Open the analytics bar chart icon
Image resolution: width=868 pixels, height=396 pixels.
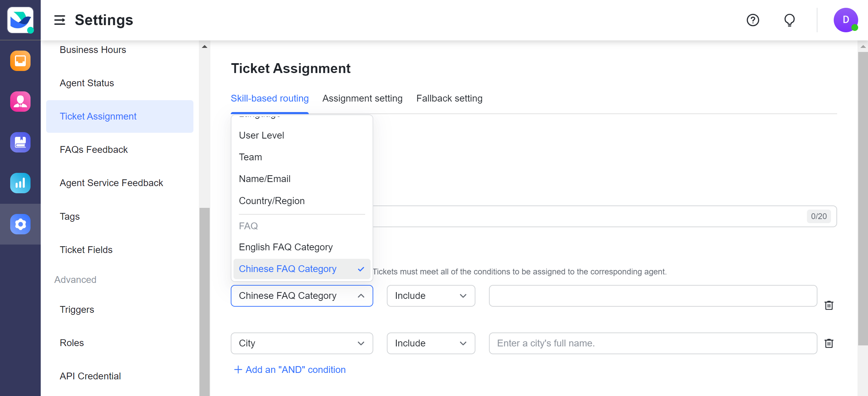click(20, 183)
